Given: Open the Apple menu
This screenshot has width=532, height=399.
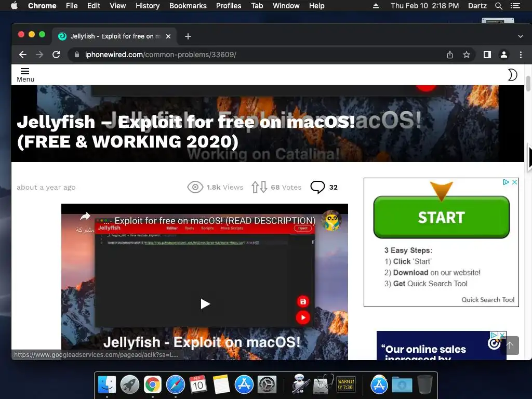Looking at the screenshot, I should tap(14, 6).
